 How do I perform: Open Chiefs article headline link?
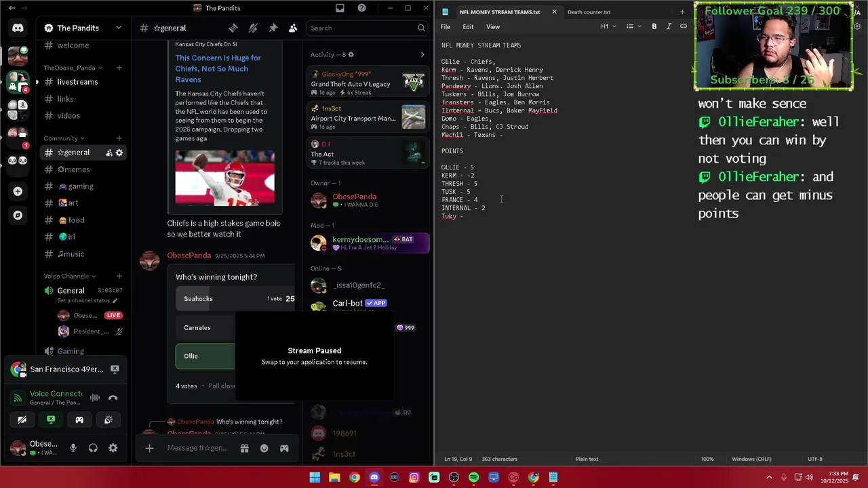tap(218, 68)
